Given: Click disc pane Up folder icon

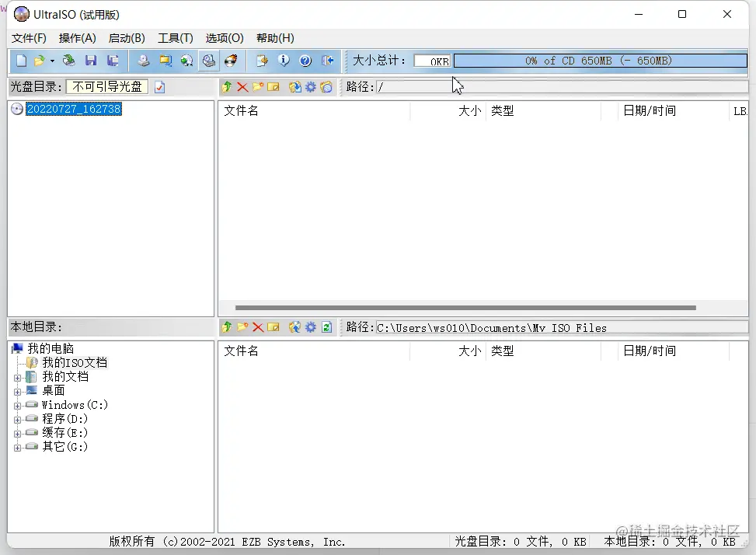Looking at the screenshot, I should 227,87.
